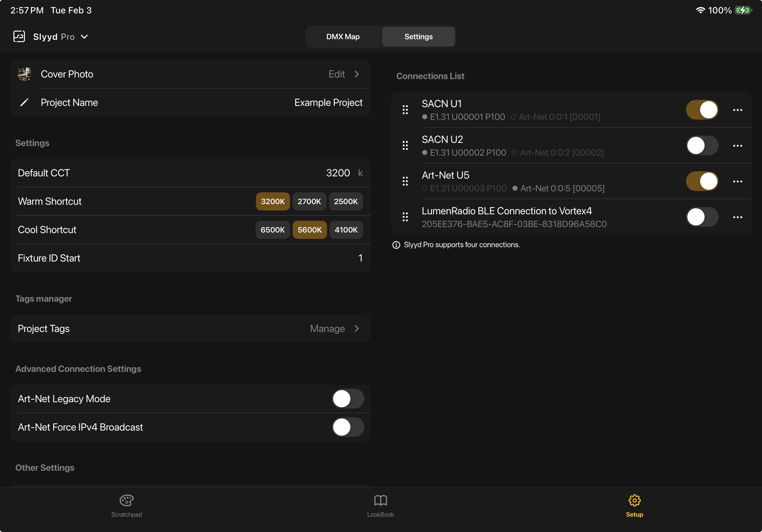Open the ellipsis menu for Art-Net U5
Viewport: 762px width, 532px height.
(x=738, y=181)
